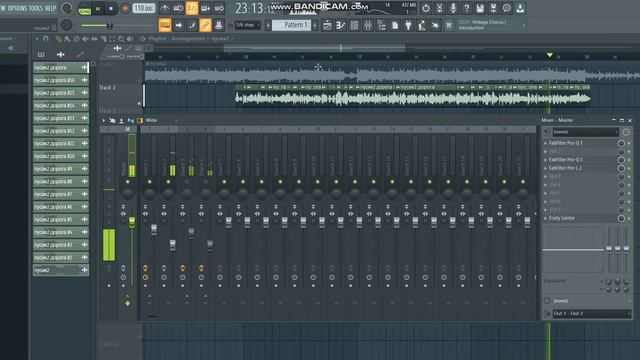The image size is (640, 360).
Task: Click the playlist play-position marker
Action: [x=549, y=55]
